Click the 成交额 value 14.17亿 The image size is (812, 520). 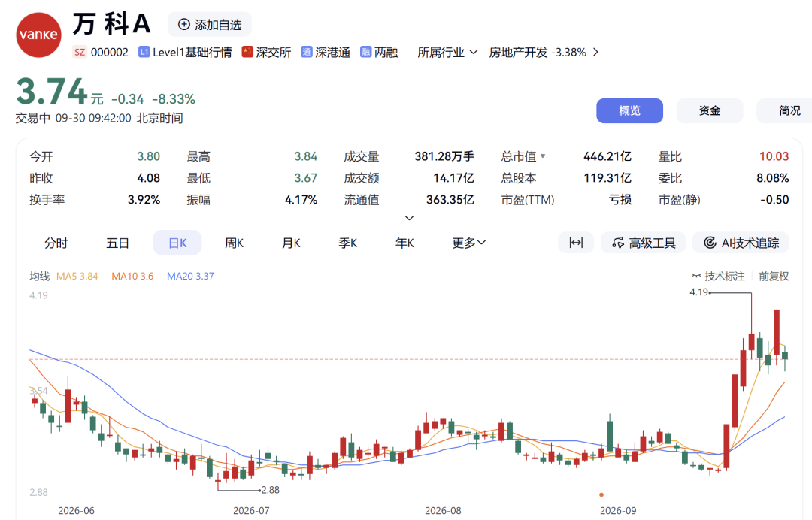(x=453, y=178)
